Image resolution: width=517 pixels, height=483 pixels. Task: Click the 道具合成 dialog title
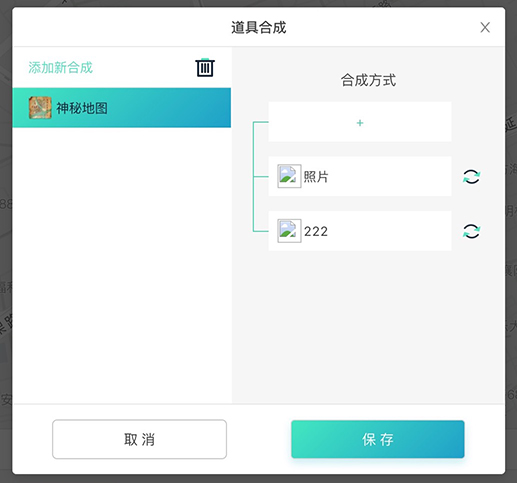[x=259, y=27]
